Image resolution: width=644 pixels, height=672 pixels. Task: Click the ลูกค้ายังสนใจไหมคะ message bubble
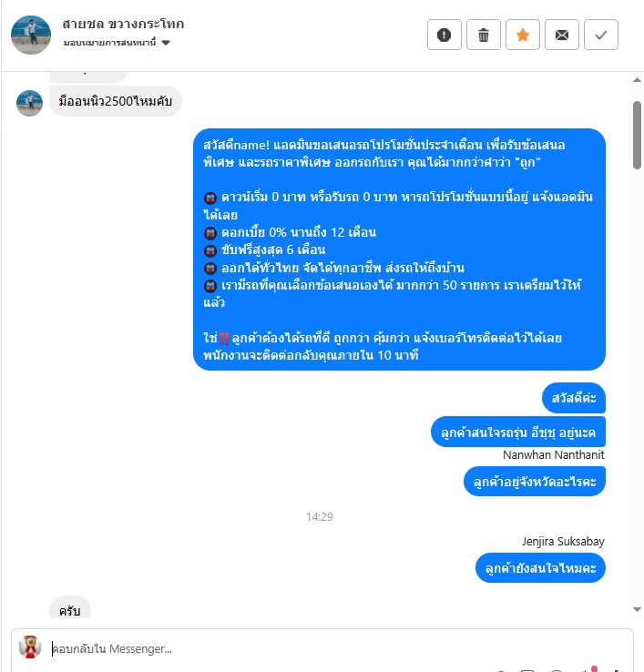coord(540,568)
